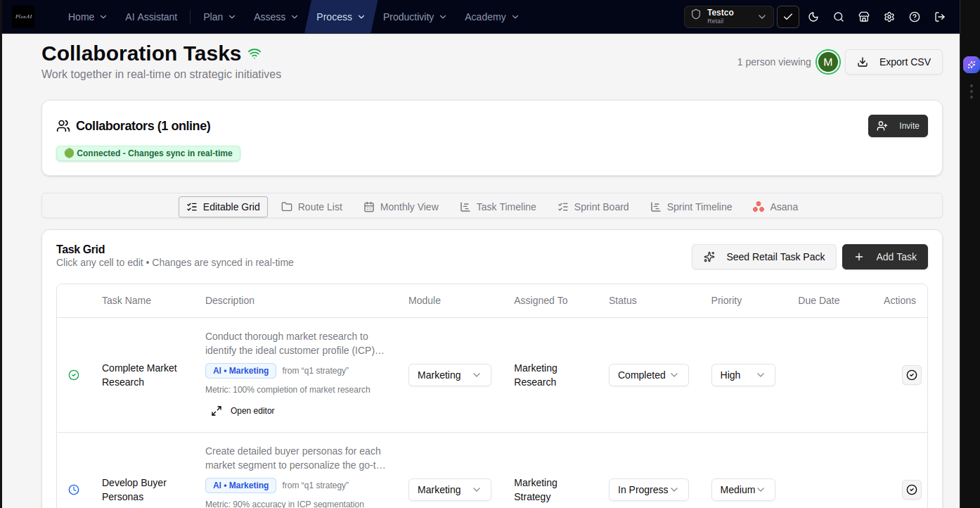Open the Testco organization switcher
980x508 pixels.
(x=729, y=17)
